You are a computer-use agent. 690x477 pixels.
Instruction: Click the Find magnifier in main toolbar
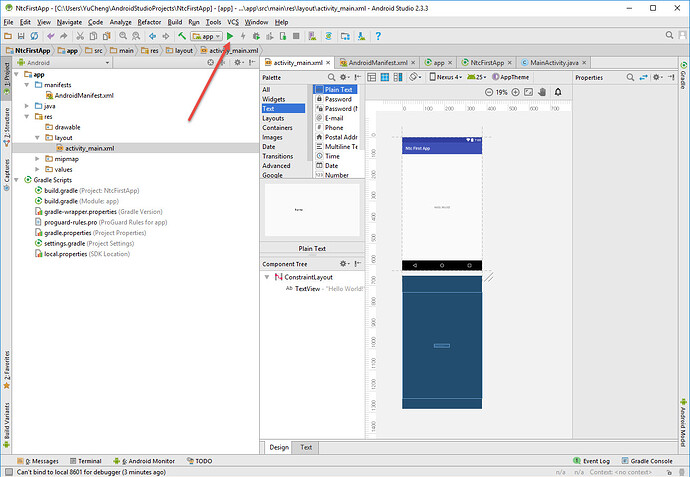click(x=123, y=36)
